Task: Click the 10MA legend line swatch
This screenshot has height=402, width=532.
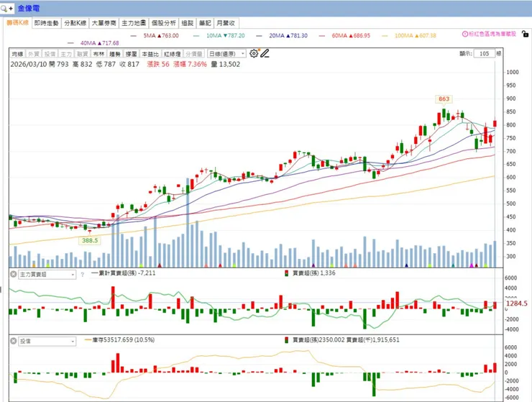Action: click(196, 36)
